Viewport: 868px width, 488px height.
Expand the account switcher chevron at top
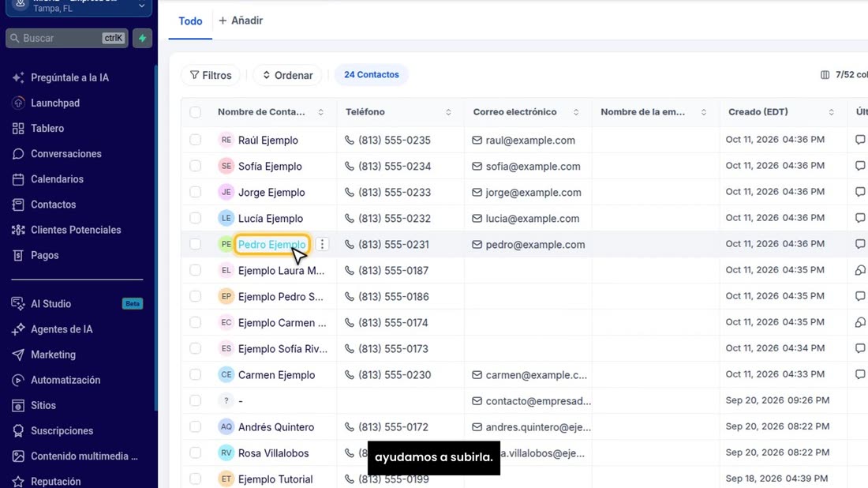point(142,6)
